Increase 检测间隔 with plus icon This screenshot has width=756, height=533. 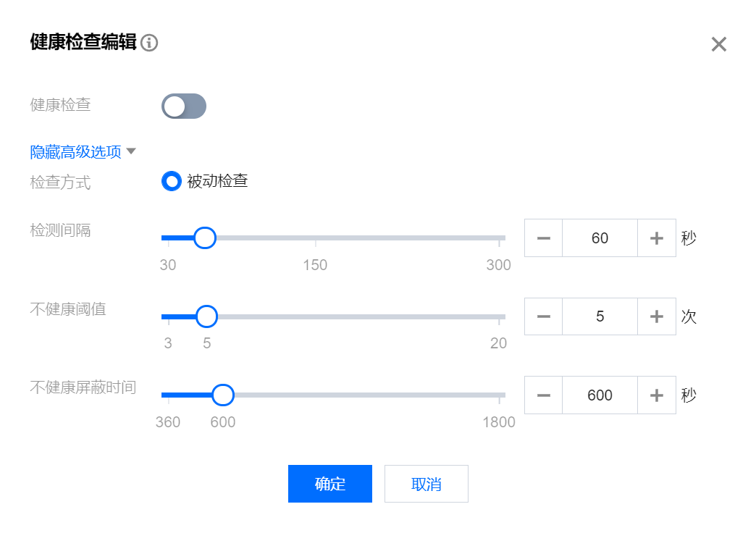pyautogui.click(x=656, y=238)
